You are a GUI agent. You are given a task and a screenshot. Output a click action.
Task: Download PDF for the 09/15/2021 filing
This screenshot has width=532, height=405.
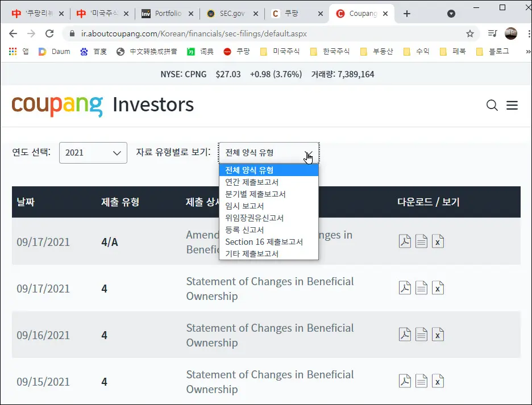tap(405, 381)
